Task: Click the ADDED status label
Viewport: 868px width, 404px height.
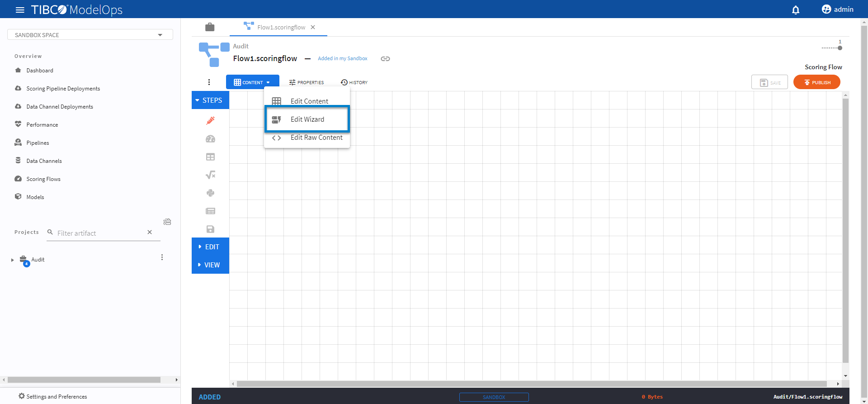Action: (210, 397)
